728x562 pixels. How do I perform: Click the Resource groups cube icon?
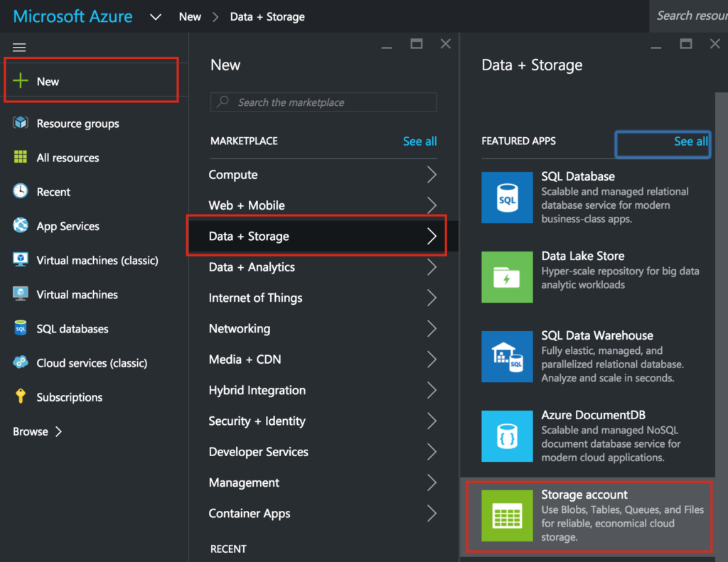pyautogui.click(x=21, y=123)
